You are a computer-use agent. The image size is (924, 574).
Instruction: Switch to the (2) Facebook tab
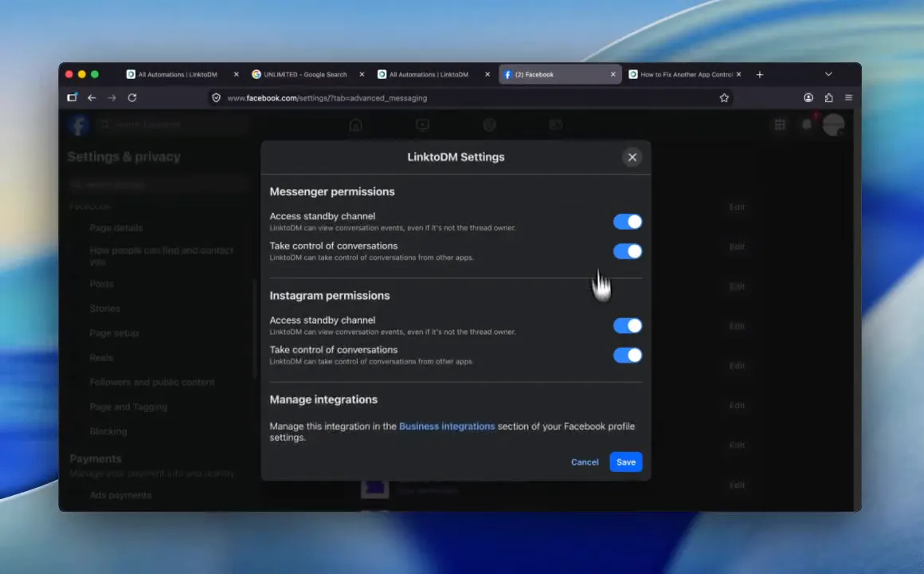(x=560, y=74)
